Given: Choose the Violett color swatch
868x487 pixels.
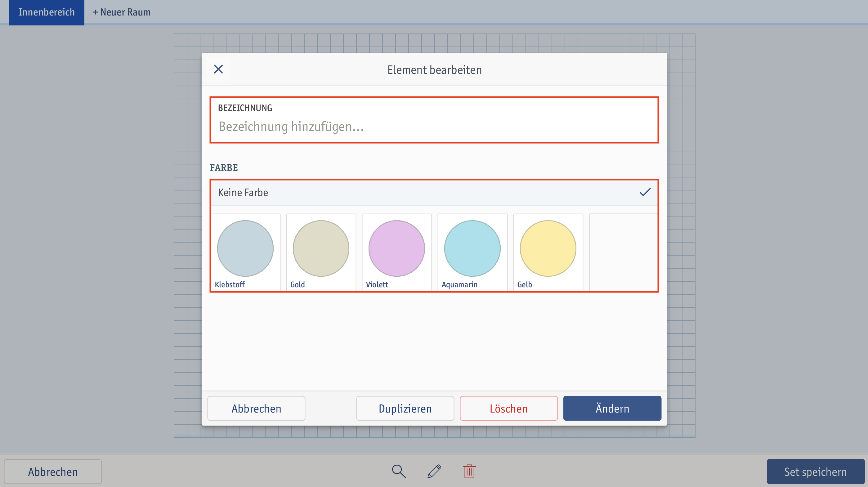Looking at the screenshot, I should coord(396,252).
